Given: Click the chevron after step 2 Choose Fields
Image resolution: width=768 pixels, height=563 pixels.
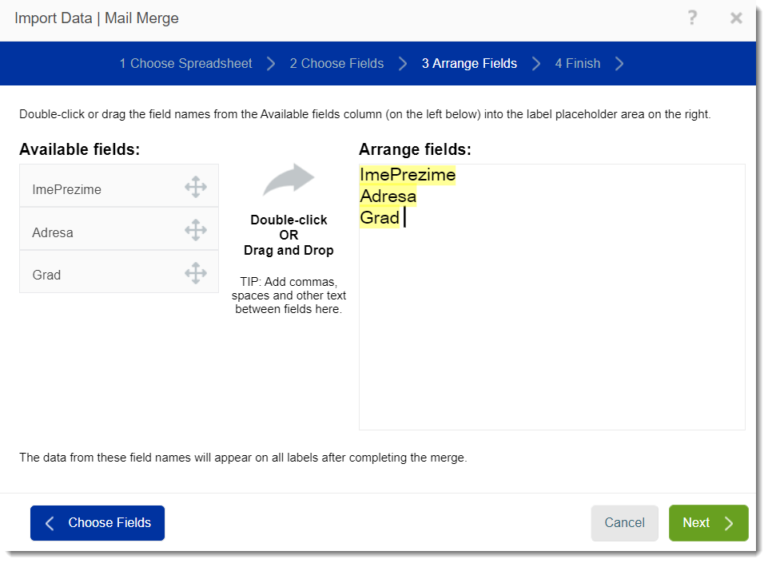Looking at the screenshot, I should click(x=403, y=64).
